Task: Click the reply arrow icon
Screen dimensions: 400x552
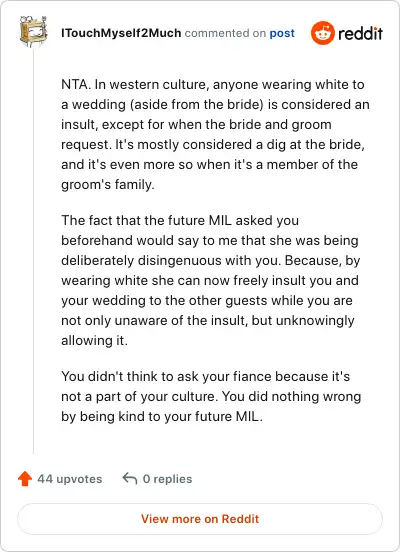Action: click(x=130, y=479)
